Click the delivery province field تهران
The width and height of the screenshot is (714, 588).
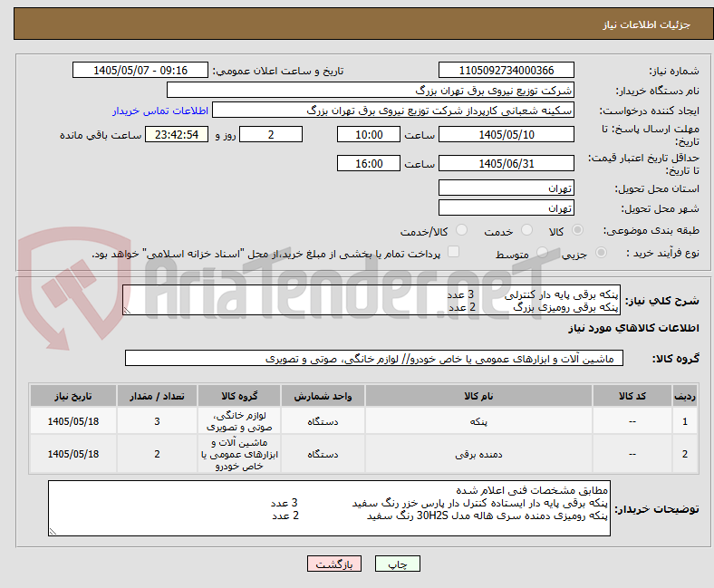[506, 188]
